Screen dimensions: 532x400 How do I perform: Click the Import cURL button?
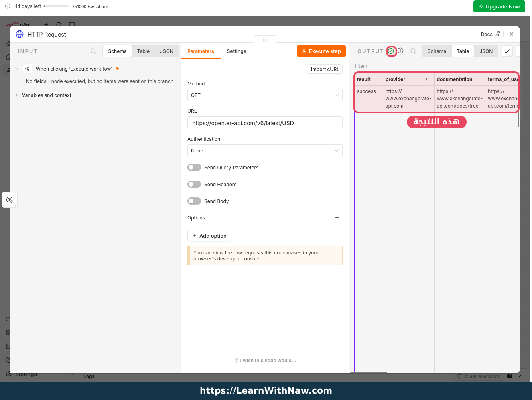point(325,69)
